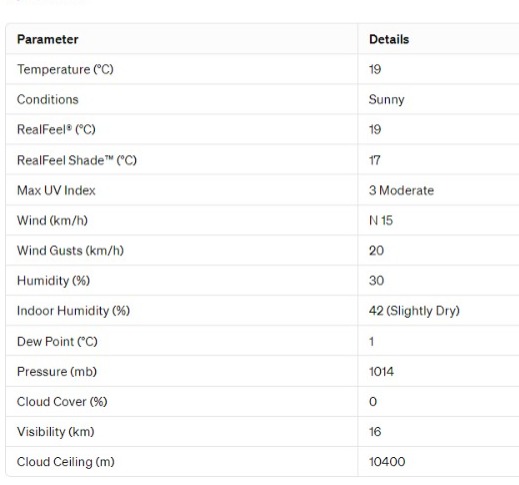
Task: Click the N 15 wind value
Action: pos(381,220)
